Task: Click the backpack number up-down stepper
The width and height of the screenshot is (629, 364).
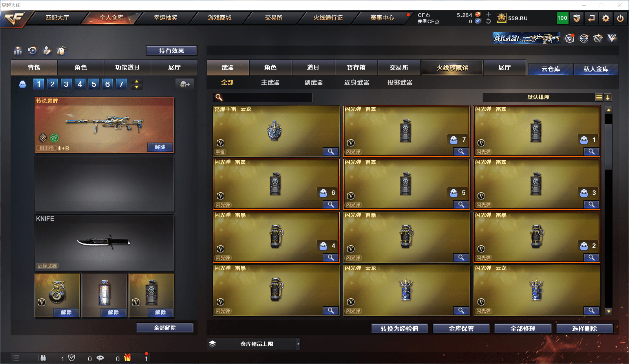Action: pyautogui.click(x=137, y=84)
